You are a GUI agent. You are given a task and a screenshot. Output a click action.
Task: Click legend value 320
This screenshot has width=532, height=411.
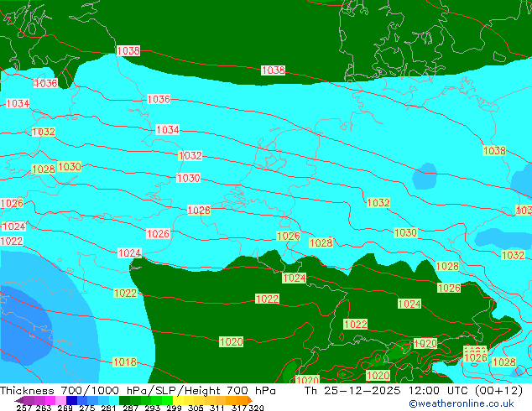257,408
